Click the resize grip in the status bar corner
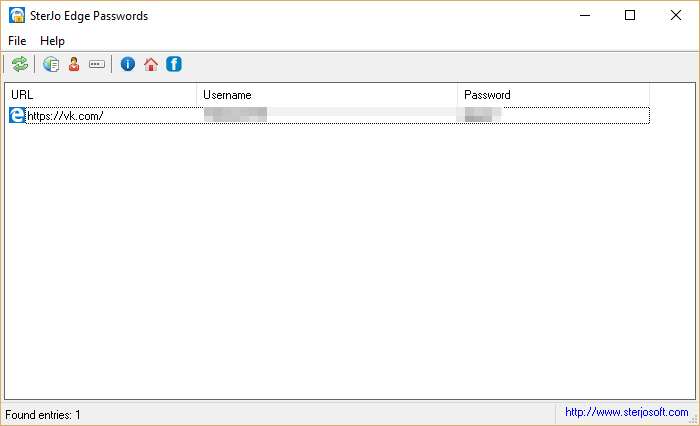Image resolution: width=700 pixels, height=426 pixels. pyautogui.click(x=692, y=418)
